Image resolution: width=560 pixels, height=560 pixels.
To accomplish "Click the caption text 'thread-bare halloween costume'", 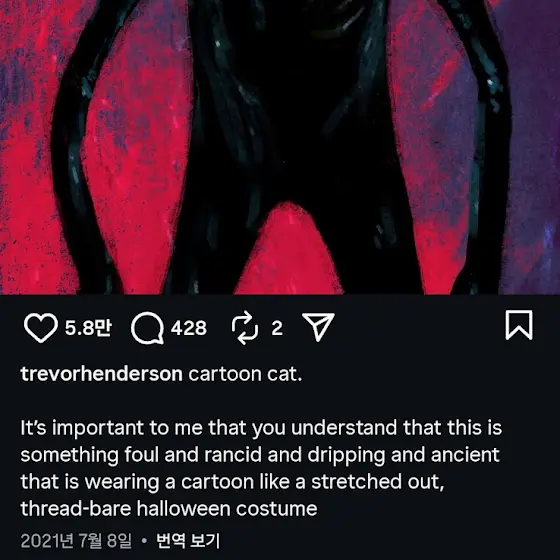I will (169, 509).
